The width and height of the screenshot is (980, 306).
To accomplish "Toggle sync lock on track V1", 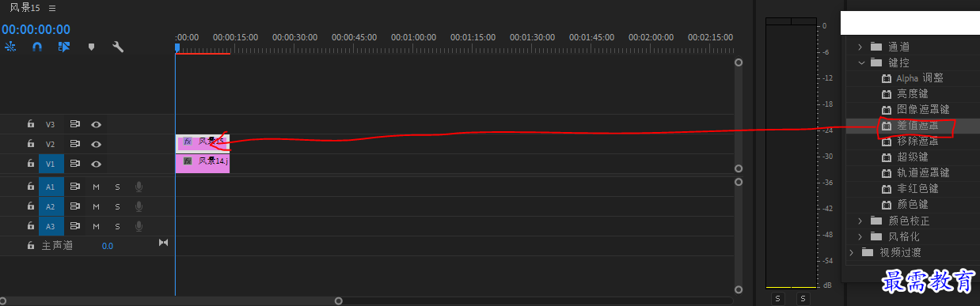I will 75,164.
